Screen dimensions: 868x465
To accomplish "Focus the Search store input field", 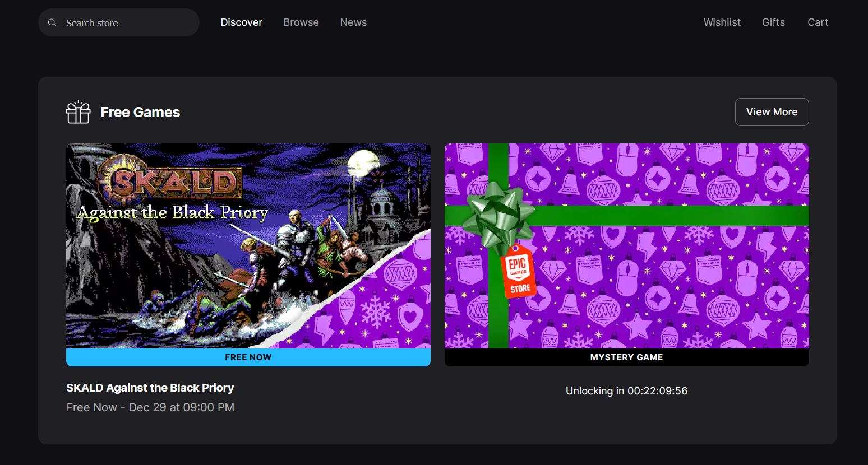I will pyautogui.click(x=119, y=22).
